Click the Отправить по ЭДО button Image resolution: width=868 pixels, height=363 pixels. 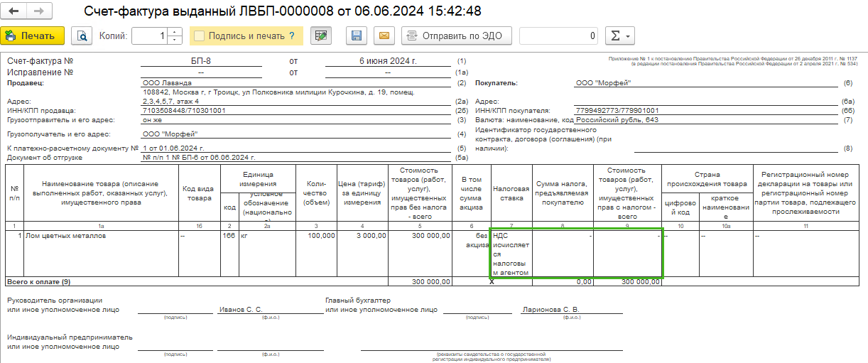[457, 36]
